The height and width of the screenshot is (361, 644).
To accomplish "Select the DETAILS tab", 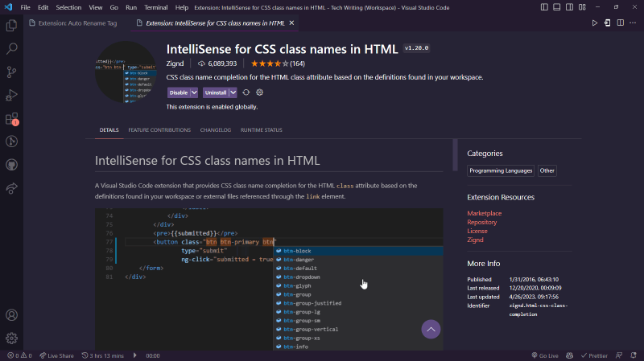I will click(109, 130).
